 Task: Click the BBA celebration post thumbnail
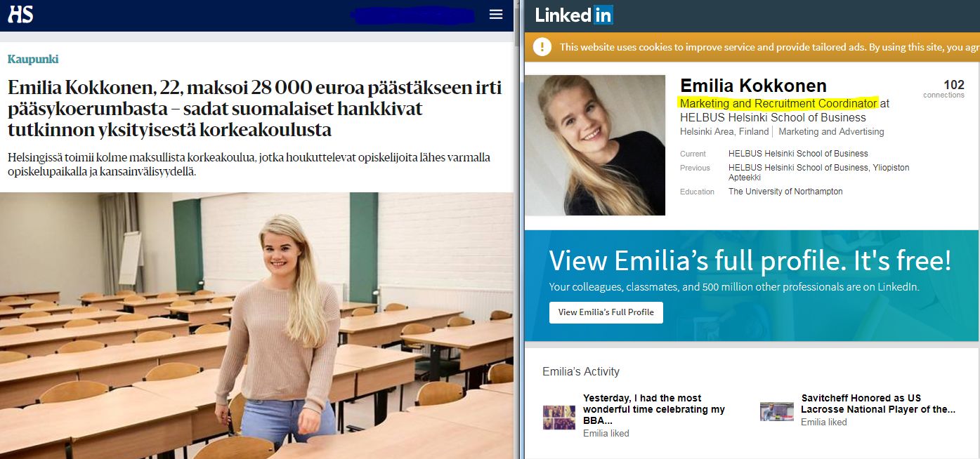click(559, 417)
